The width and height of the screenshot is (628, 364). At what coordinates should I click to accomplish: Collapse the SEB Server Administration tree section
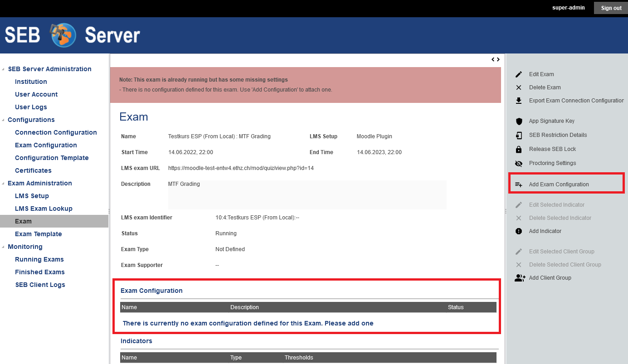(4, 69)
